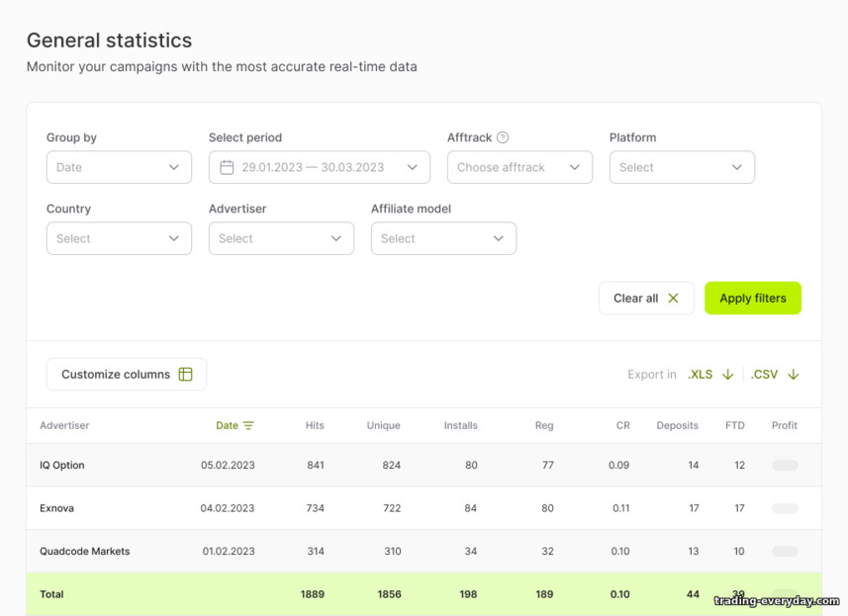Click the table icon in Customize columns

point(185,374)
